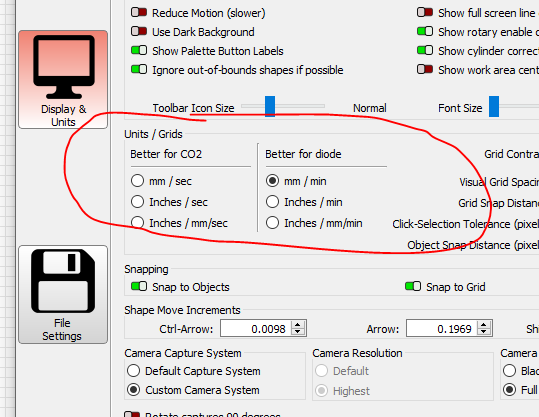Open the Display & Units settings page
Viewport: 539px width, 417px height.
click(63, 79)
